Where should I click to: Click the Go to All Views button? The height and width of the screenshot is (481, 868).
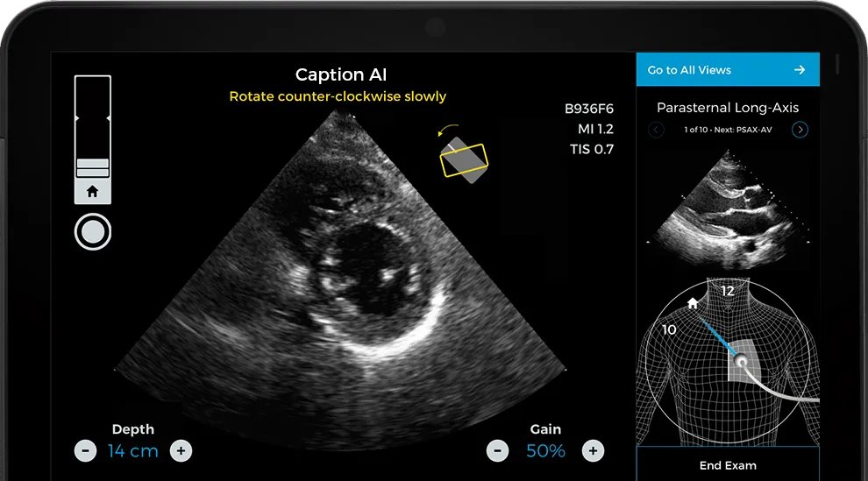(728, 70)
